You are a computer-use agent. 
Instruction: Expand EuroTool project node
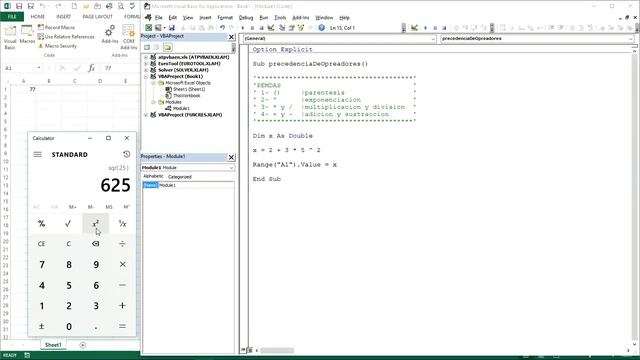[146, 64]
